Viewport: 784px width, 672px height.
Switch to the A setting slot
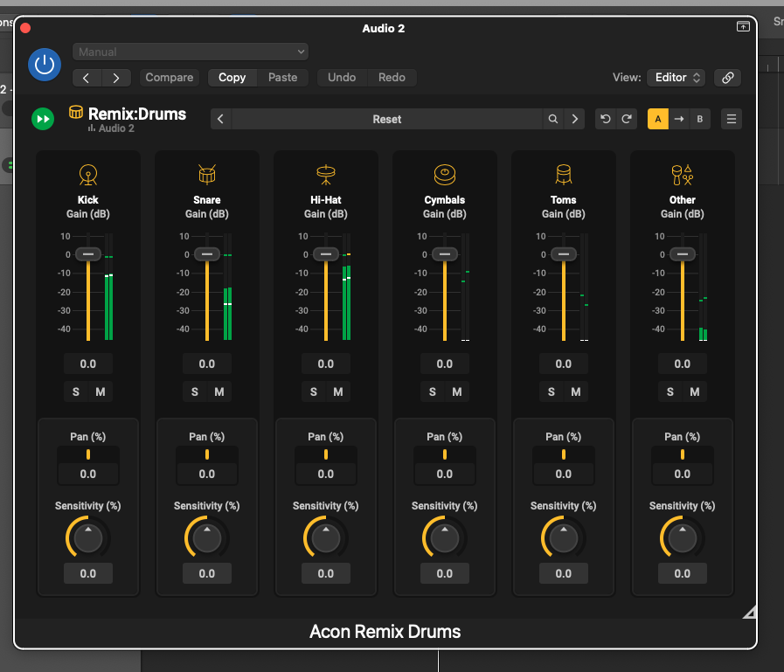658,119
